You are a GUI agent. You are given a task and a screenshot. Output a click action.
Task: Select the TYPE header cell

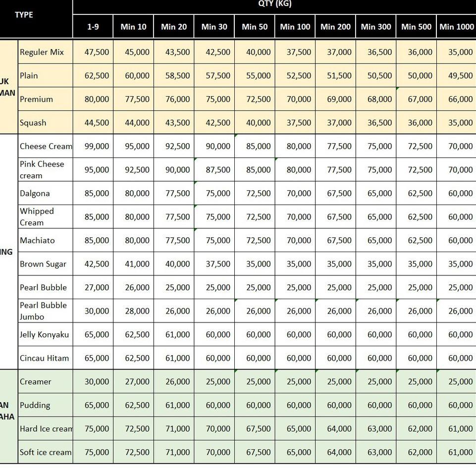pyautogui.click(x=36, y=19)
